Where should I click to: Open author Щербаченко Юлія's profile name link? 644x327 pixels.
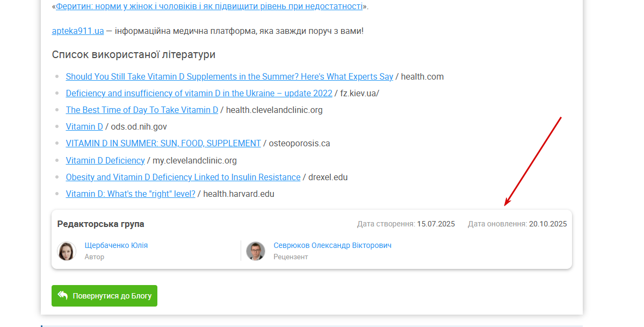[x=116, y=245]
